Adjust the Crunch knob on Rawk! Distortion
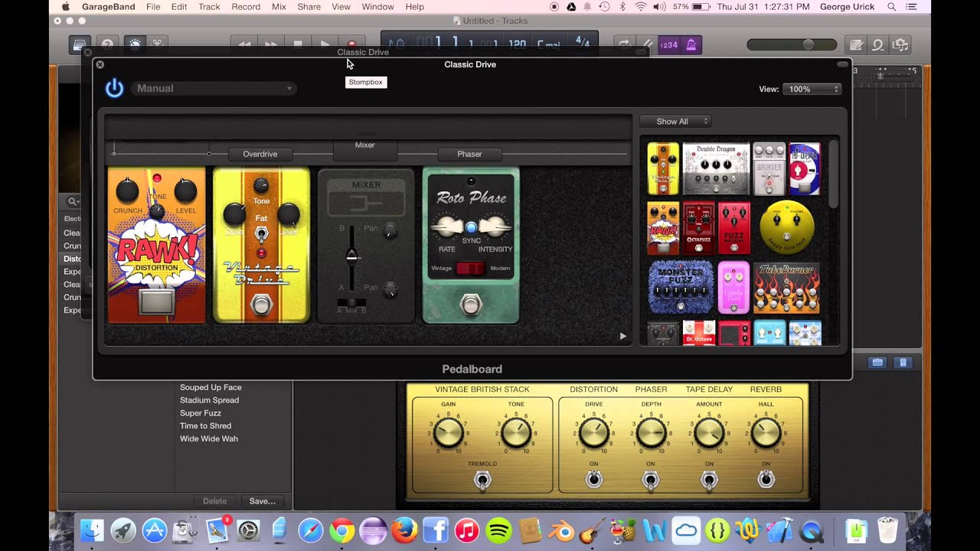 tap(127, 191)
